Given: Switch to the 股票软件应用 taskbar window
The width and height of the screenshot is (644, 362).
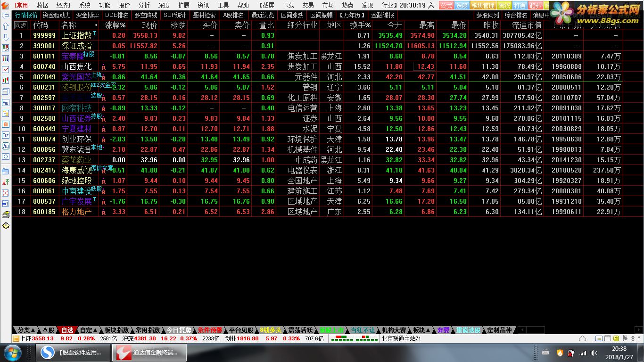Looking at the screenshot, I should coord(73,352).
